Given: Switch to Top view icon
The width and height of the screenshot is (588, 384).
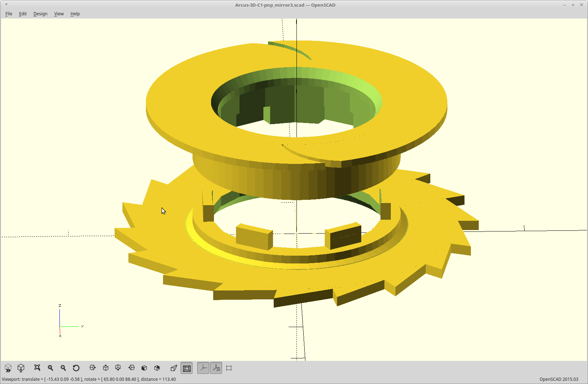Looking at the screenshot, I should tap(106, 368).
